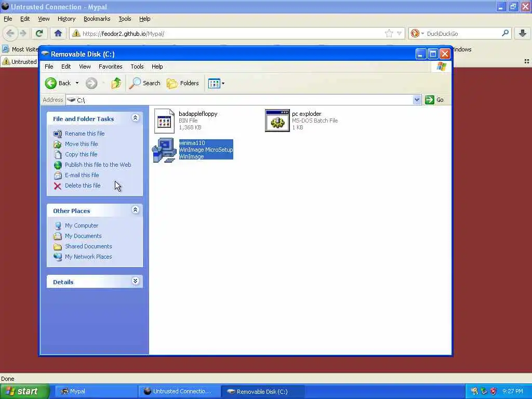532x399 pixels.
Task: Select the pc exploder batch file icon
Action: tap(277, 121)
